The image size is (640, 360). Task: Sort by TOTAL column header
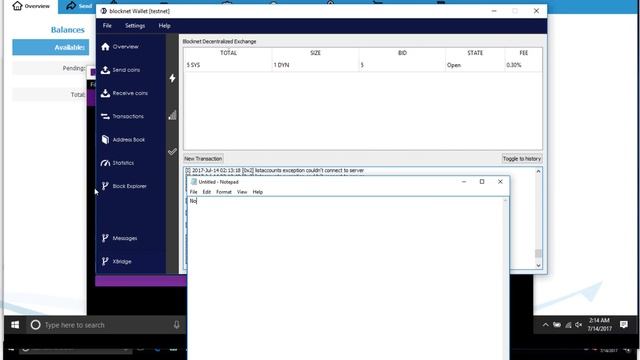pyautogui.click(x=228, y=53)
